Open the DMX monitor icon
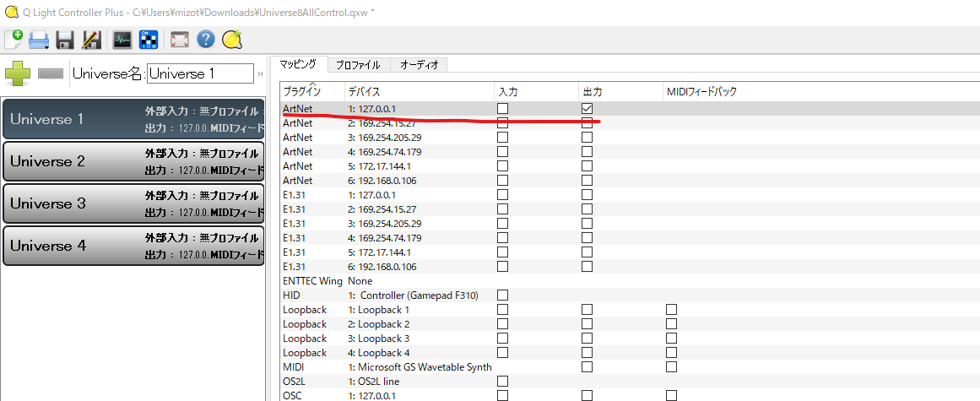980x401 pixels. coord(122,40)
